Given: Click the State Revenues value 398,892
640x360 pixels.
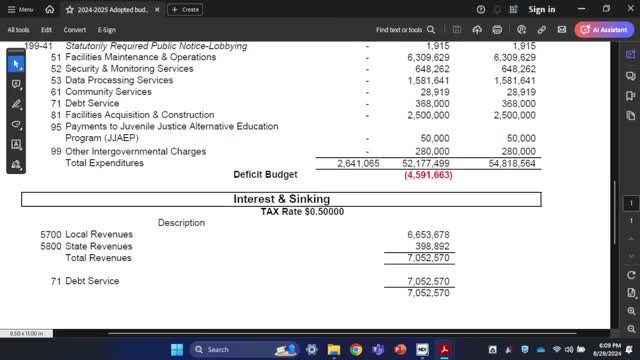Looking at the screenshot, I should (432, 247).
